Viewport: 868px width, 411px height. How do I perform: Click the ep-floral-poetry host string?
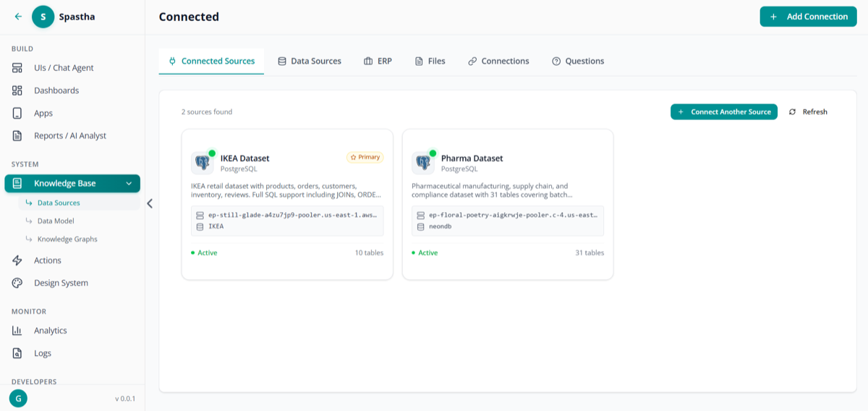pos(513,216)
